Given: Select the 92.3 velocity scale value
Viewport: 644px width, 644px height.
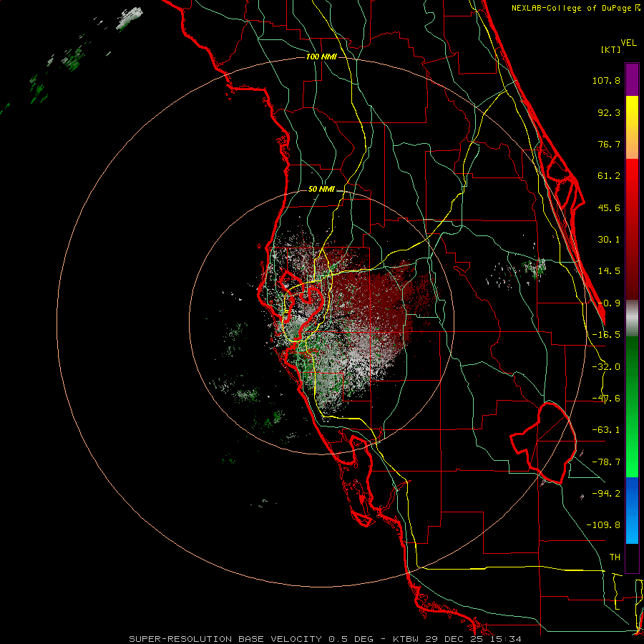Looking at the screenshot, I should click(609, 112).
